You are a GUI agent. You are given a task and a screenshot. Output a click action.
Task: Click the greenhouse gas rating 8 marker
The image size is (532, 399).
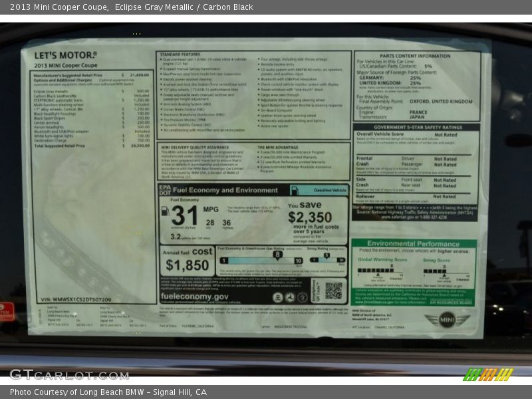pos(277,255)
